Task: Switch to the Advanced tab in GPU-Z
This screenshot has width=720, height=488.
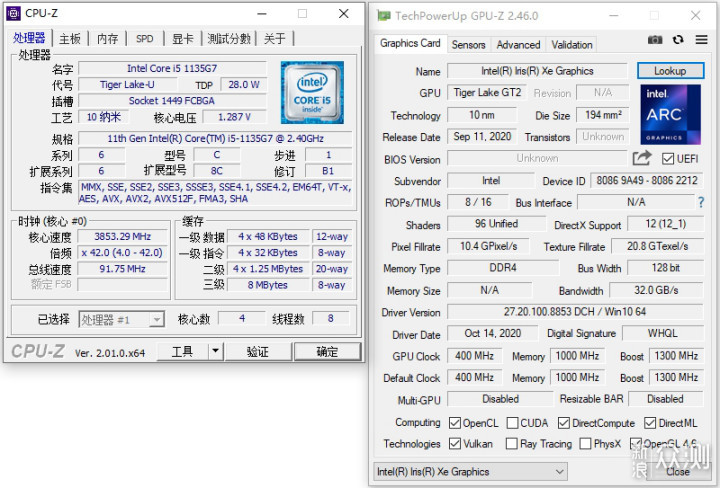Action: click(518, 45)
